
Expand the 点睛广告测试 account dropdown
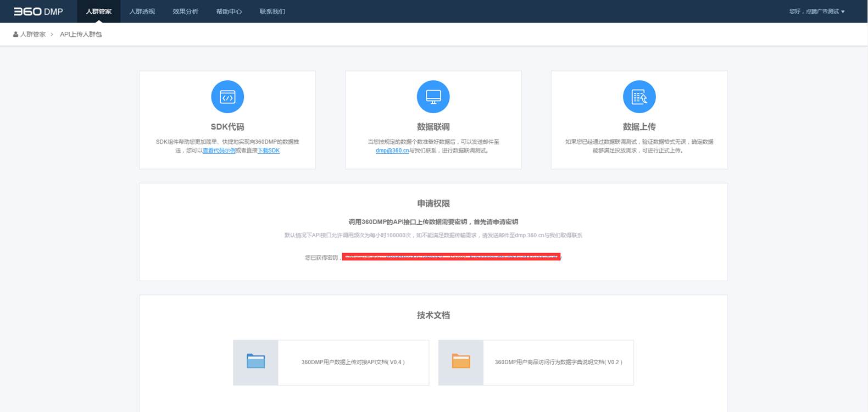817,11
